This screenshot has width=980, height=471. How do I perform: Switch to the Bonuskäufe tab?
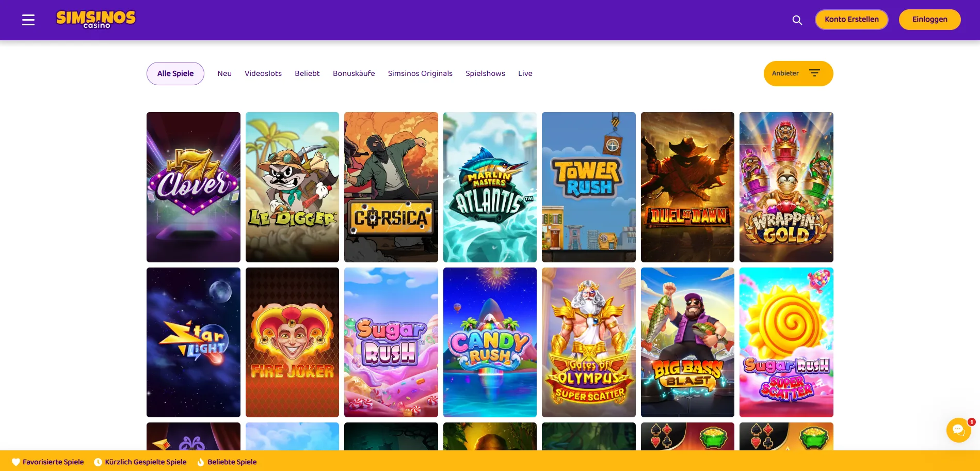coord(354,73)
